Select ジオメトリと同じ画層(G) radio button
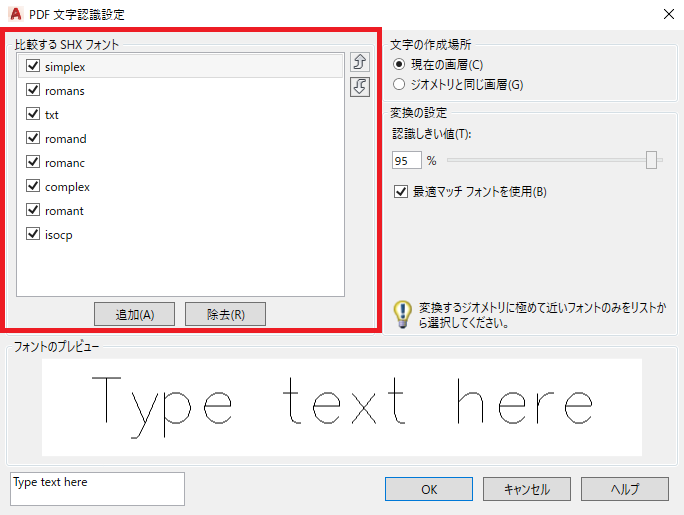Viewport: 684px width, 515px height. [399, 84]
